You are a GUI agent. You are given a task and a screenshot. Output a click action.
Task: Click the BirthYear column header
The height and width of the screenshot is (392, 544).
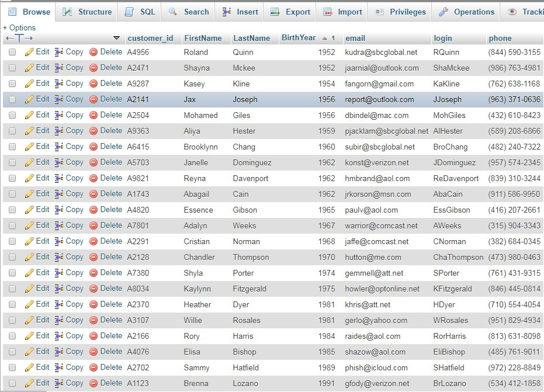[x=299, y=37]
